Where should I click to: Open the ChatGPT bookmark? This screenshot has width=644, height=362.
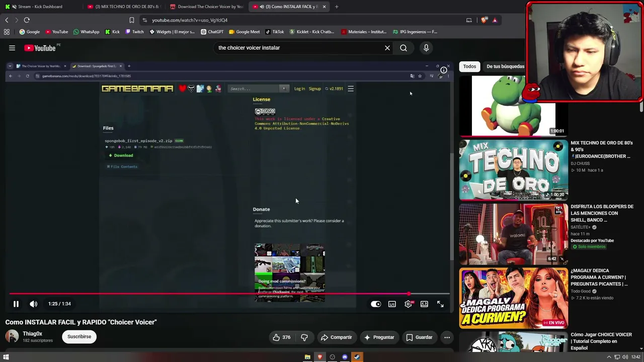212,32
